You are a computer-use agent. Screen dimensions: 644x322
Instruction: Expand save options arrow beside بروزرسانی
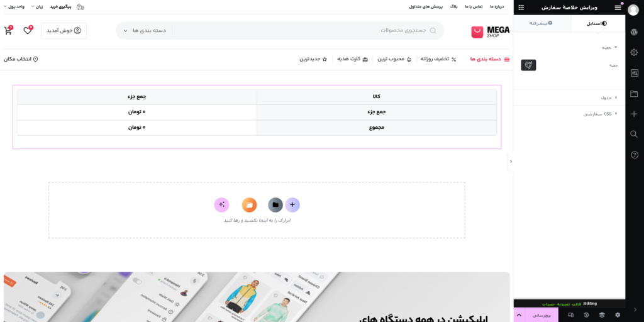point(519,314)
